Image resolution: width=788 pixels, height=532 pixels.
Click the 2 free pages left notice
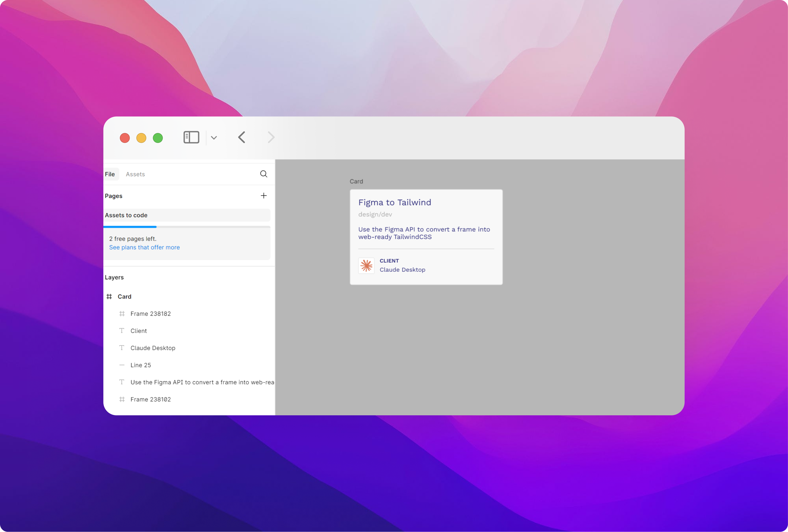point(133,239)
